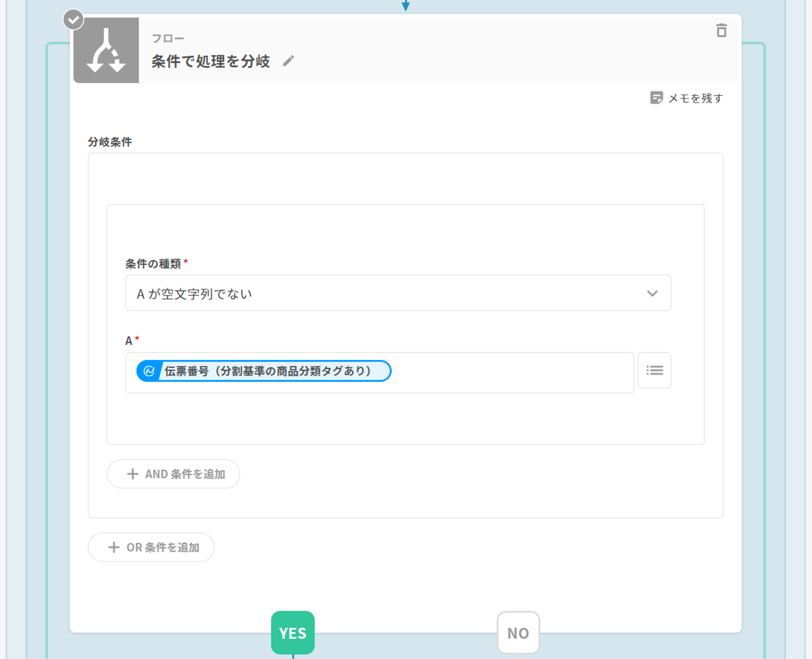This screenshot has height=659, width=812.
Task: Select the NO branch badge
Action: pyautogui.click(x=518, y=633)
